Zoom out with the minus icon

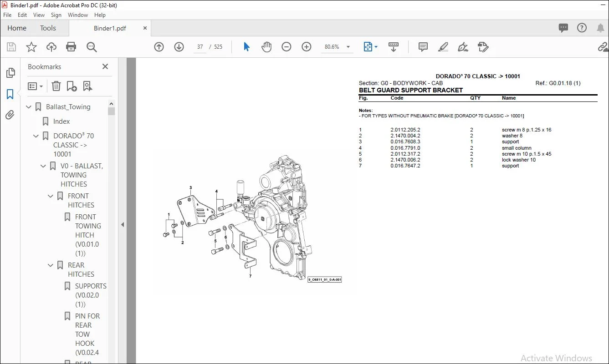click(x=287, y=47)
